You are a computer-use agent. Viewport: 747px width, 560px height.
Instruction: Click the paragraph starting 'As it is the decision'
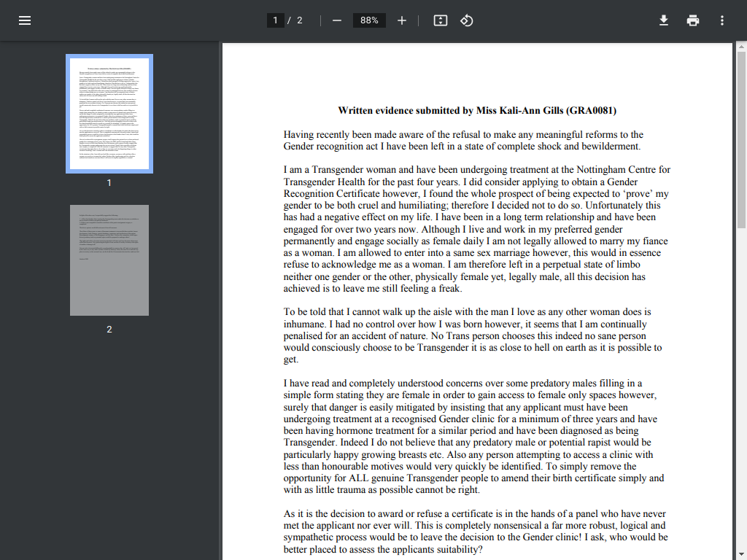(476, 532)
